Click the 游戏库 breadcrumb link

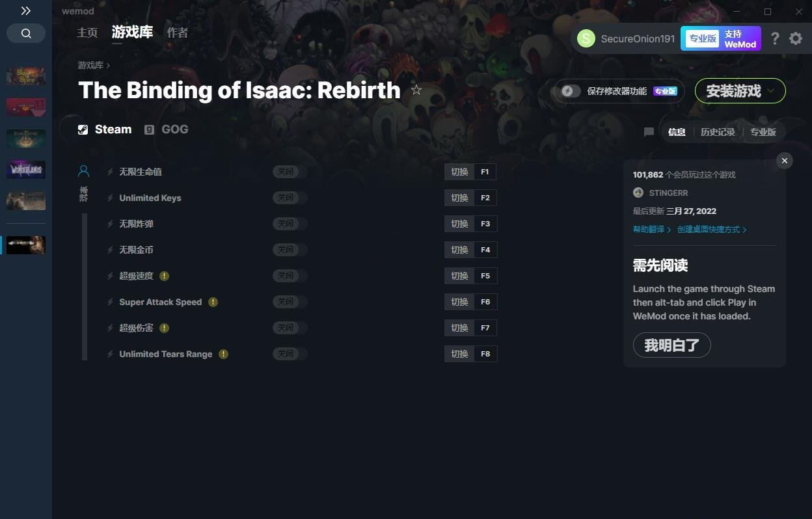click(x=90, y=65)
